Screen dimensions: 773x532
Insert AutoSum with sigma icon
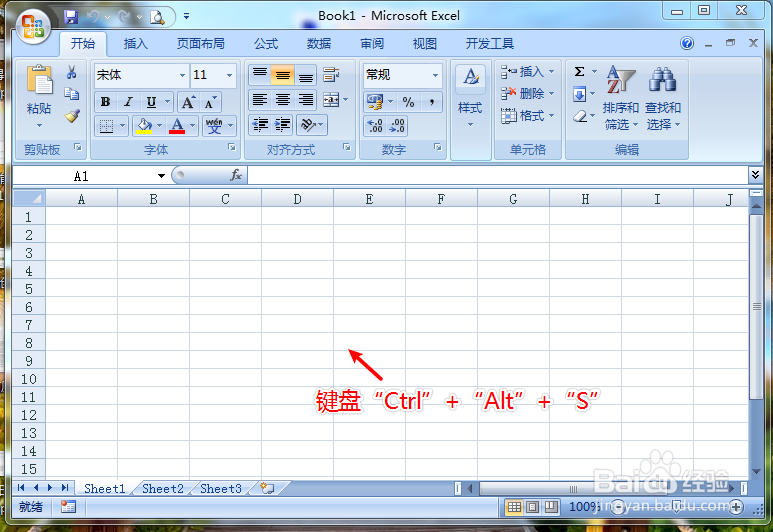[580, 72]
